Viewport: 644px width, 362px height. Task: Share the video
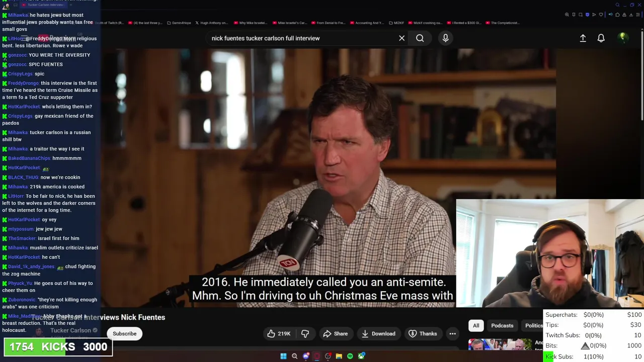336,333
